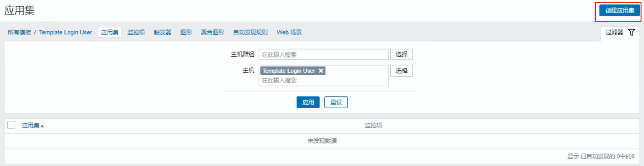Switch to the 聚合图形 tab
The width and height of the screenshot is (644, 166).
tap(212, 32)
